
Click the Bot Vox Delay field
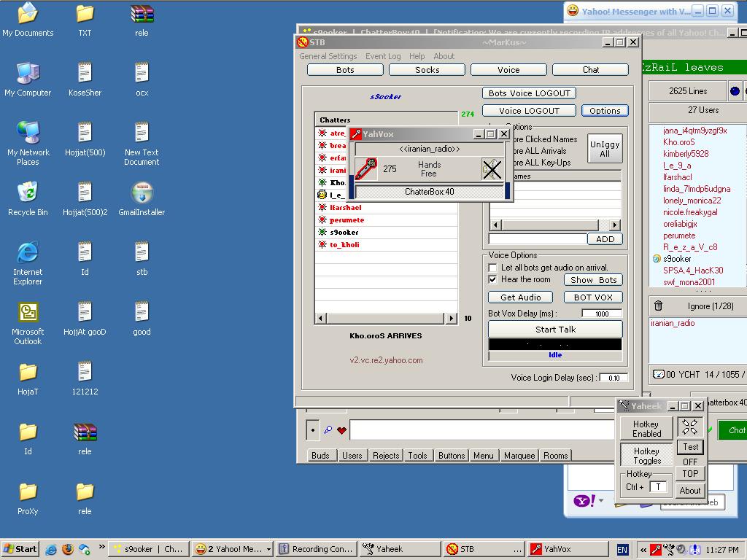[x=602, y=314]
